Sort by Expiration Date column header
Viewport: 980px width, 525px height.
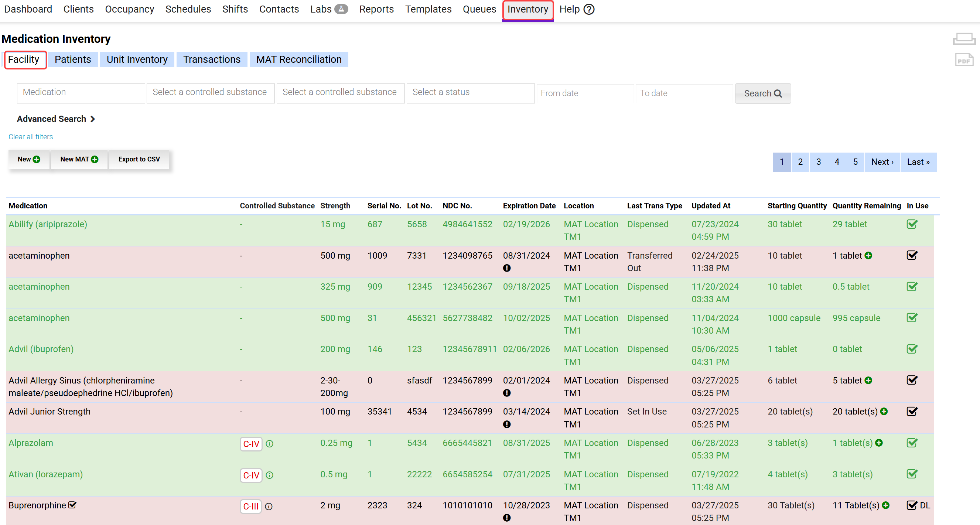[x=529, y=206]
